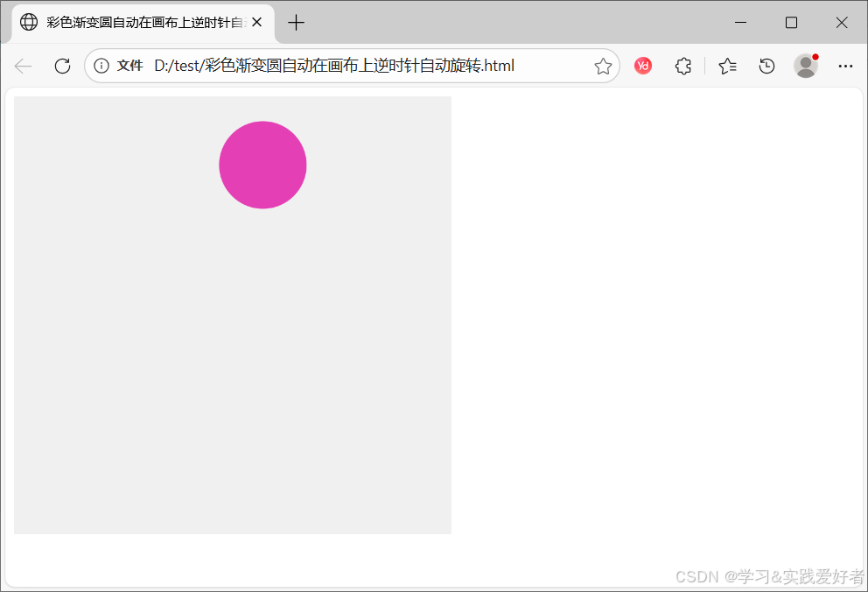Open the Settings and more ellipsis menu
This screenshot has width=868, height=592.
(x=845, y=66)
